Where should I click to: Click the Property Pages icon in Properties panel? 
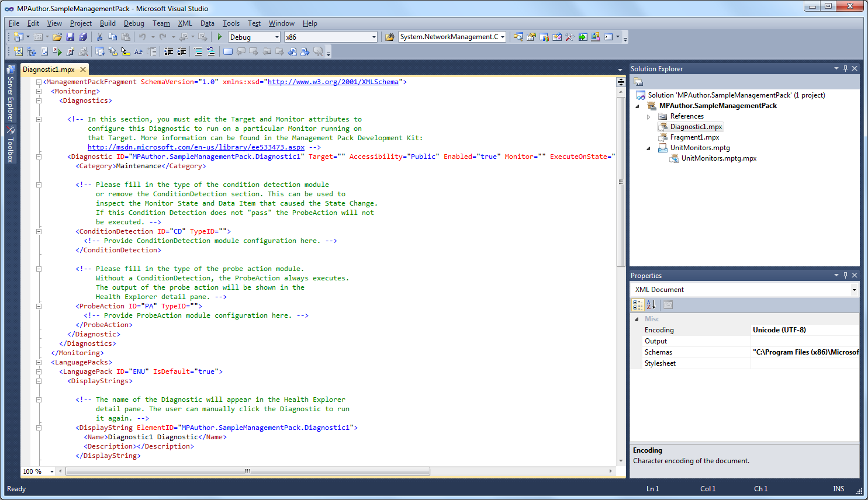pyautogui.click(x=668, y=305)
